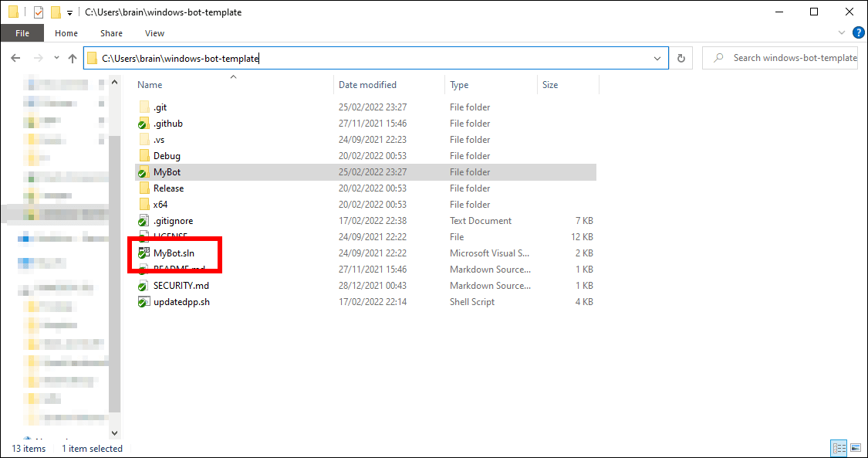Viewport: 868px width, 458px height.
Task: Switch to details view in status bar
Action: [x=839, y=448]
